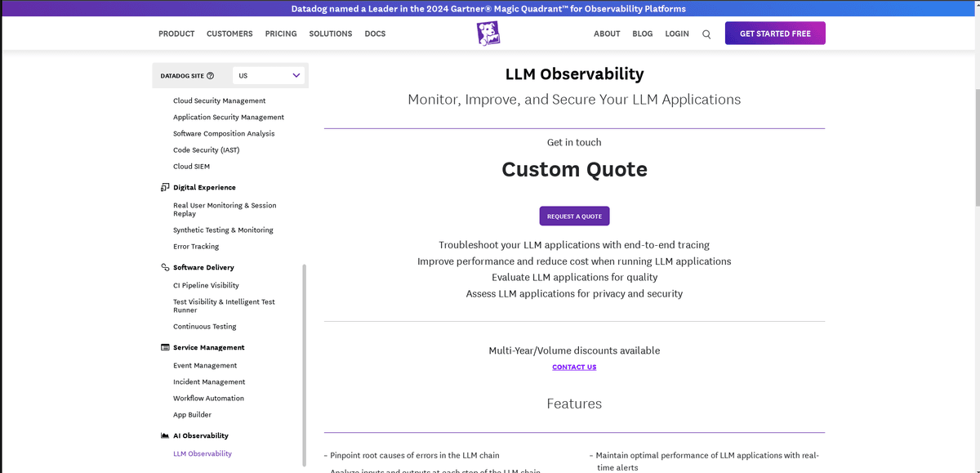The image size is (980, 473).
Task: Open the SOLUTIONS menu
Action: pos(330,33)
